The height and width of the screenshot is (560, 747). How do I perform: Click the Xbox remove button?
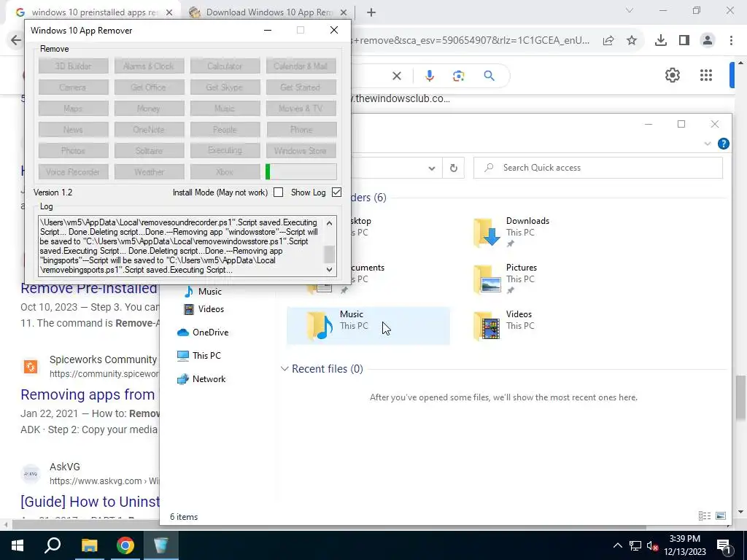tap(225, 172)
